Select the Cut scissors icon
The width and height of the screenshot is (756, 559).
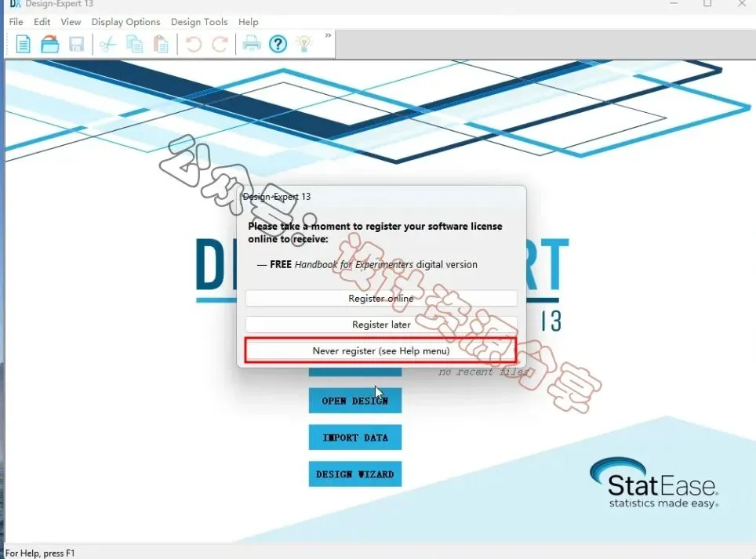click(108, 45)
